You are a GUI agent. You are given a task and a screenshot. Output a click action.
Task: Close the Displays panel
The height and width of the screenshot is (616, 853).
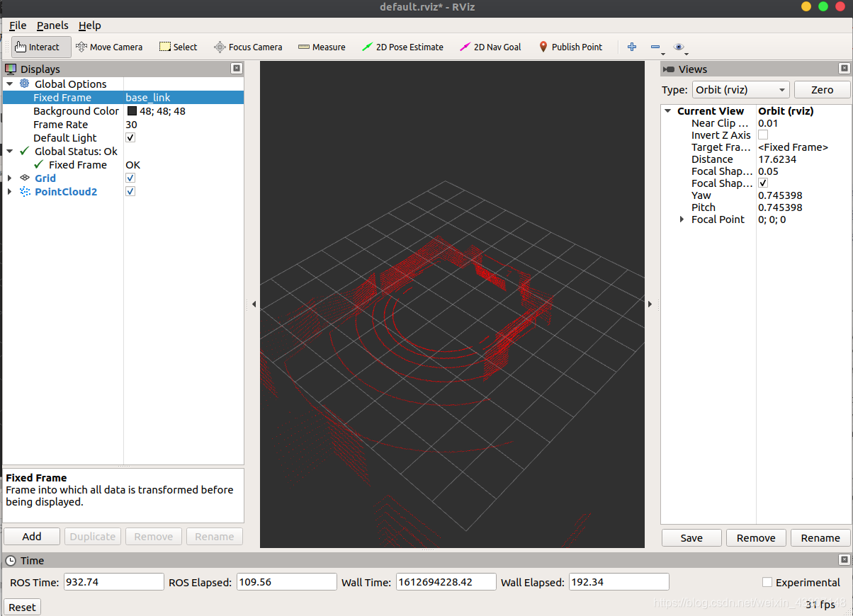[x=237, y=69]
